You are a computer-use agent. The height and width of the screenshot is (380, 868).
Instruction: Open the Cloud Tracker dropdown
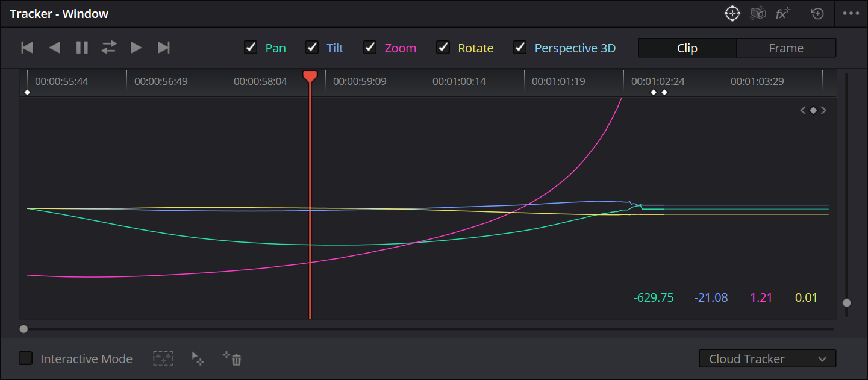767,359
